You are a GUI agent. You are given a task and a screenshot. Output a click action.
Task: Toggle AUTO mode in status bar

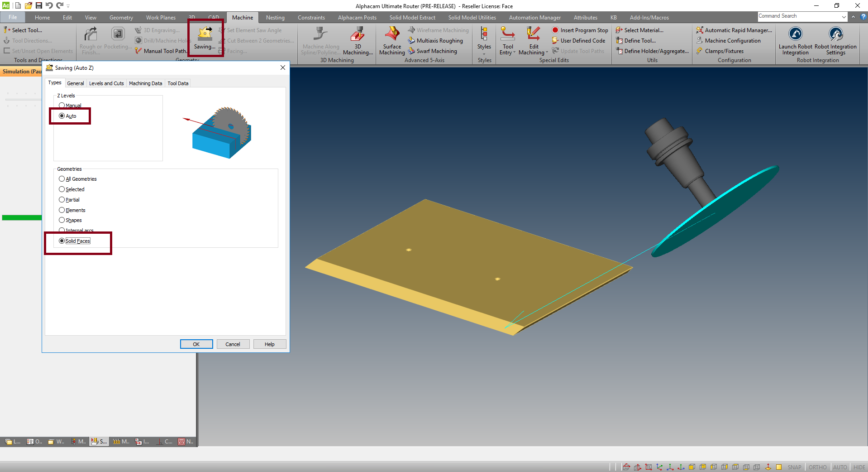click(x=840, y=467)
